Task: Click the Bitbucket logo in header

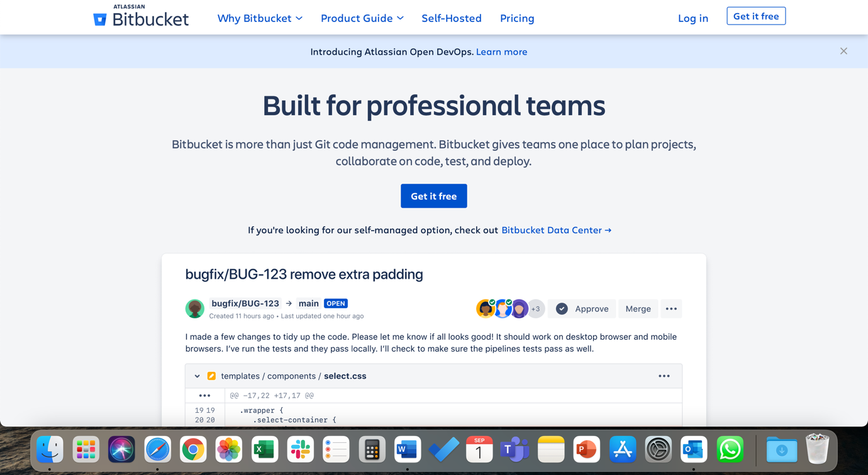Action: pyautogui.click(x=141, y=16)
